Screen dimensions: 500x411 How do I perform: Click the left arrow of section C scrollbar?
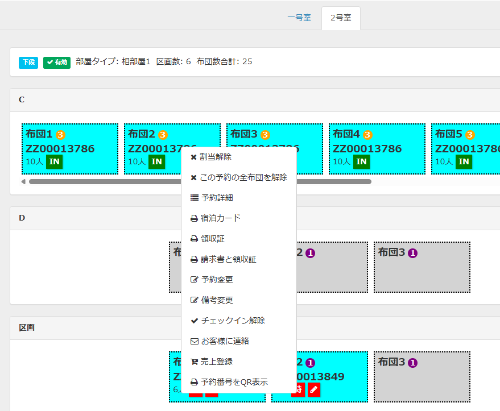point(23,182)
